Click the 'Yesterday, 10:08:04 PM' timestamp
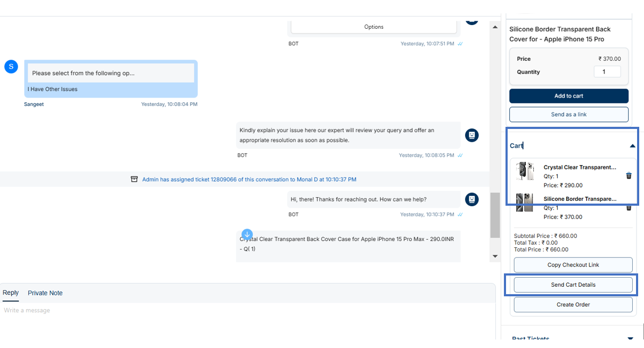Viewport: 644px width, 348px height. click(169, 104)
